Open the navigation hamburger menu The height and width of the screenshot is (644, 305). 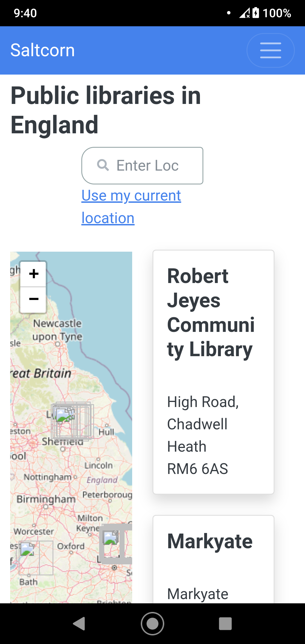(270, 50)
